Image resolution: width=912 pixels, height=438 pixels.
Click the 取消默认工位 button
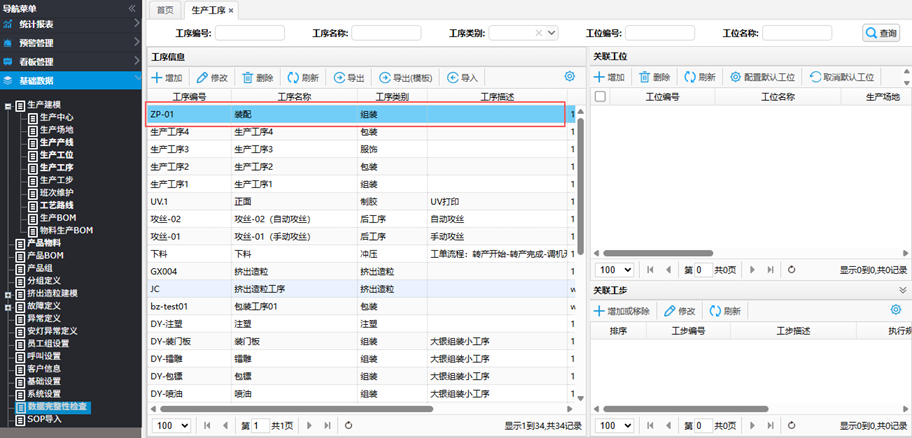[x=842, y=77]
